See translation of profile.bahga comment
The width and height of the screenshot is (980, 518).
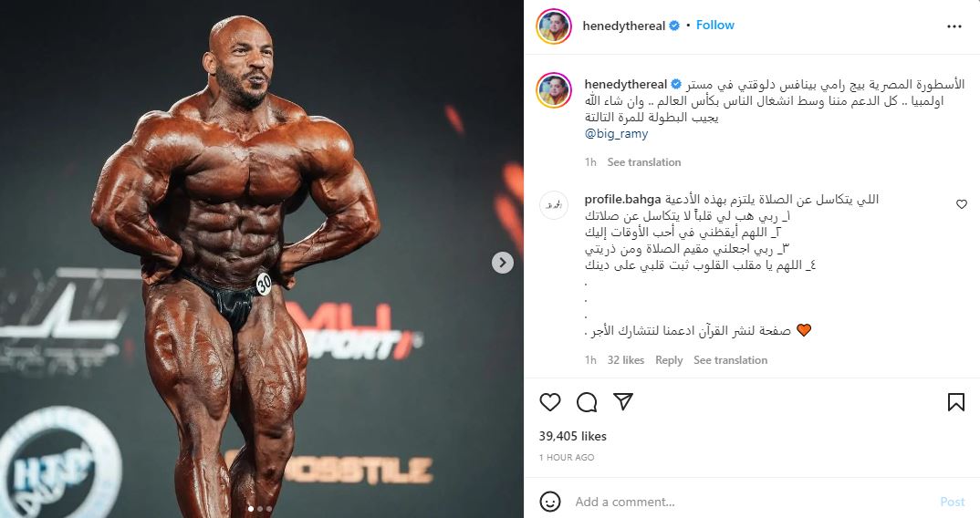point(730,360)
